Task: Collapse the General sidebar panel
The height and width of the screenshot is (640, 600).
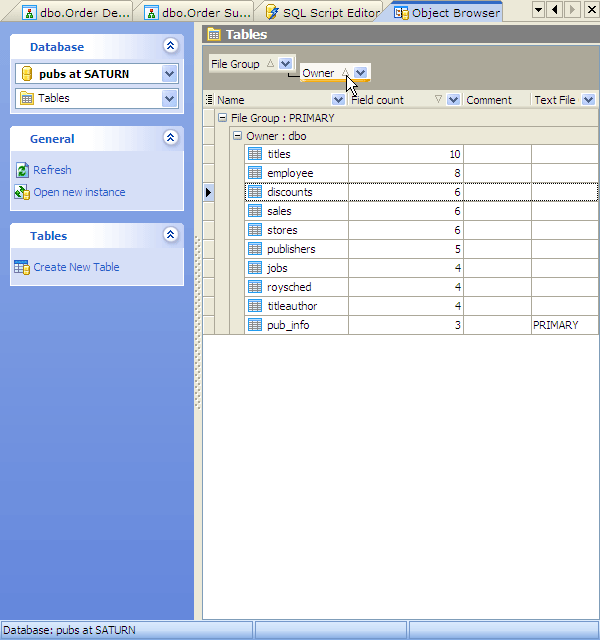Action: click(x=171, y=137)
